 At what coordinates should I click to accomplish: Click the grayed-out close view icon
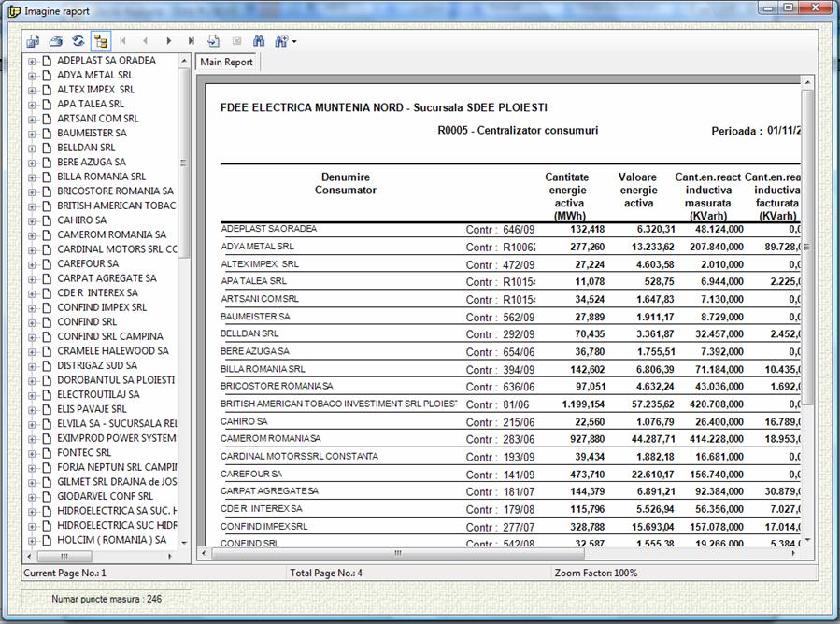click(x=236, y=41)
